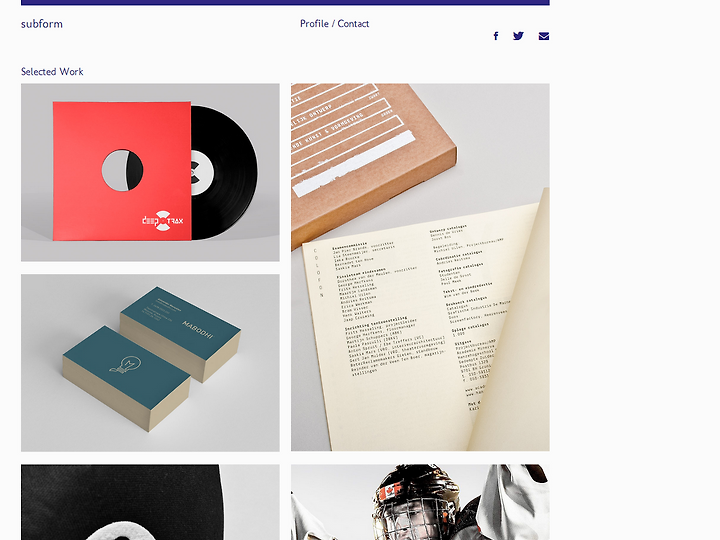Click the black vinyl record

pos(224,173)
